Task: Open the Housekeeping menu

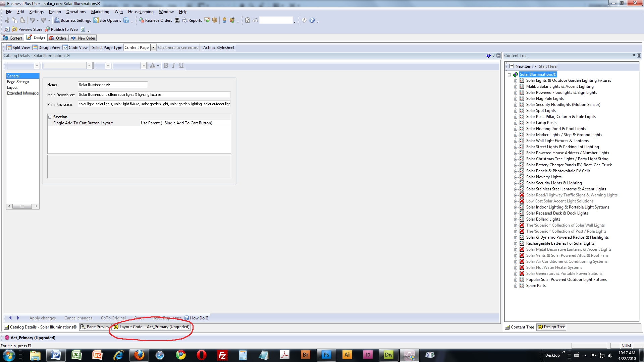Action: coord(141,12)
